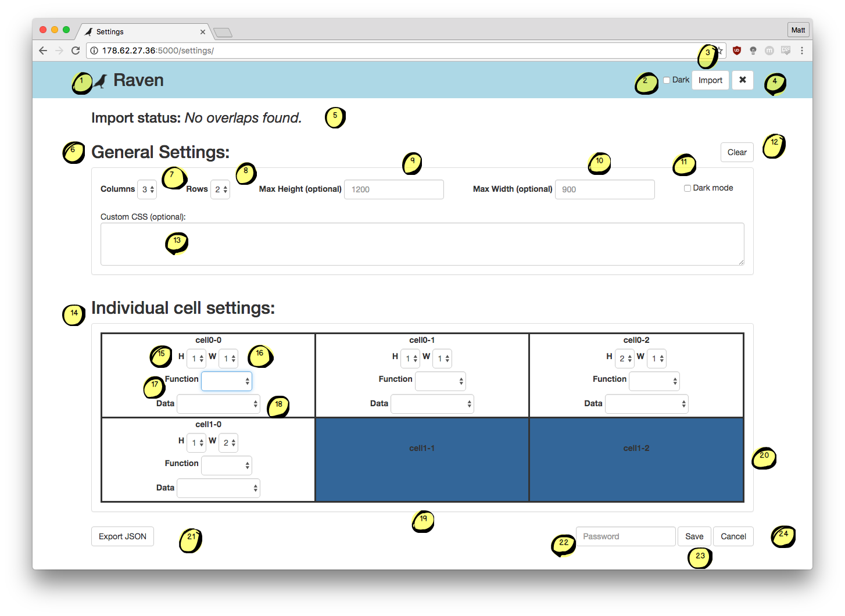
Task: Change cell0-1 W value dropdown
Action: pyautogui.click(x=443, y=359)
